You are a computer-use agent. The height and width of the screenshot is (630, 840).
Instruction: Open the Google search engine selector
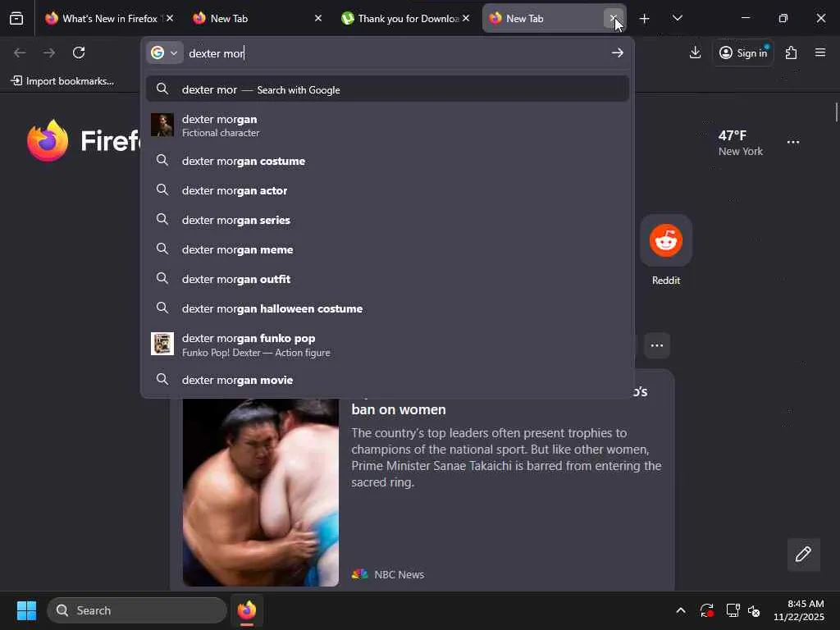point(164,52)
